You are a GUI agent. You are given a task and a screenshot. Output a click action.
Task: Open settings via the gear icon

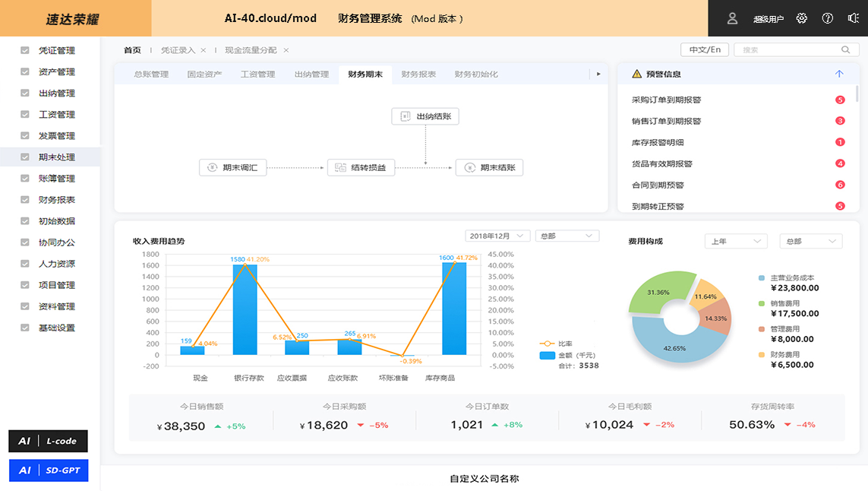(x=802, y=18)
